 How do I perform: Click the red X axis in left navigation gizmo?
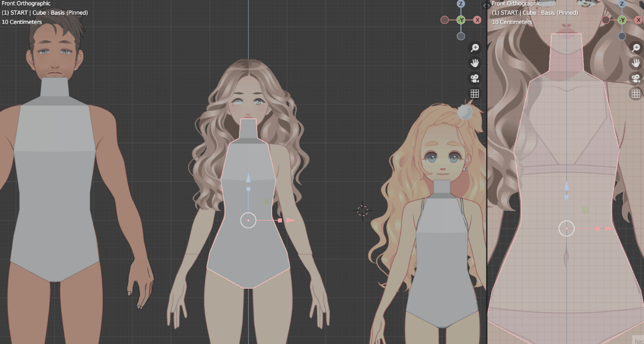coord(477,20)
